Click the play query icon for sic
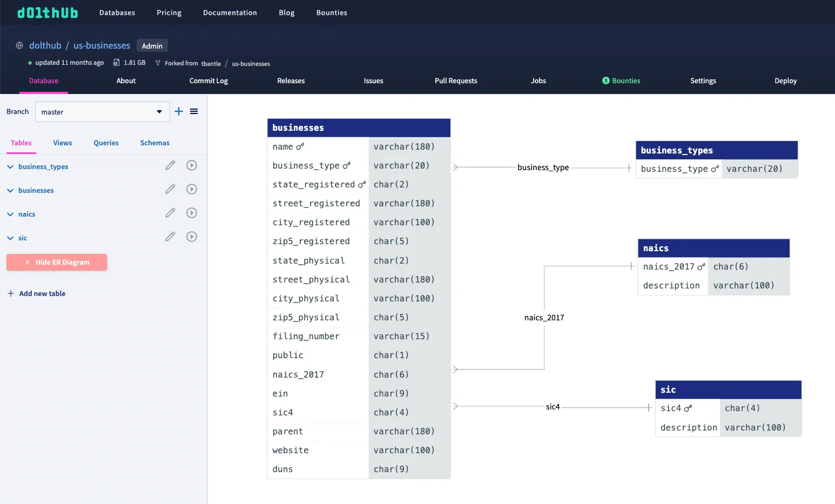This screenshot has width=835, height=504. click(x=192, y=237)
